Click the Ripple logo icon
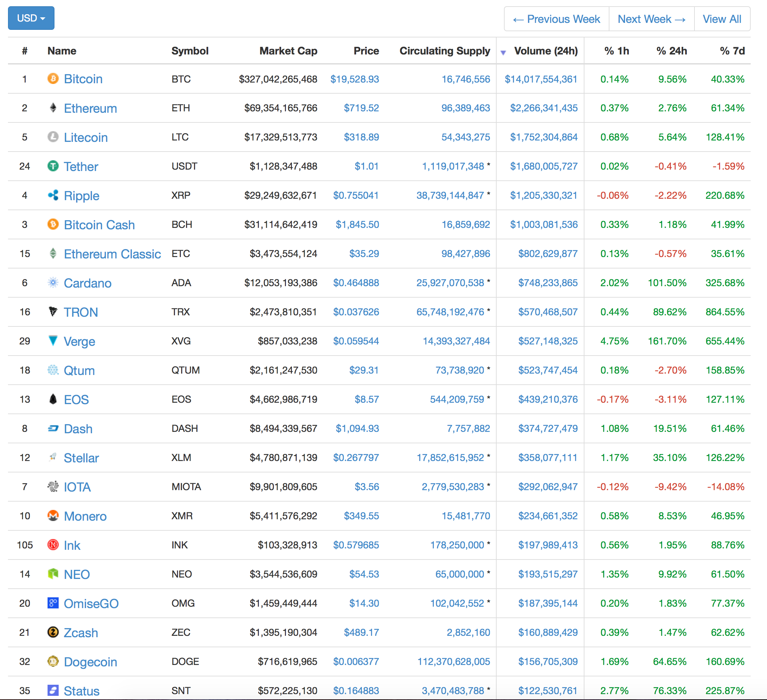This screenshot has width=767, height=700. (53, 195)
